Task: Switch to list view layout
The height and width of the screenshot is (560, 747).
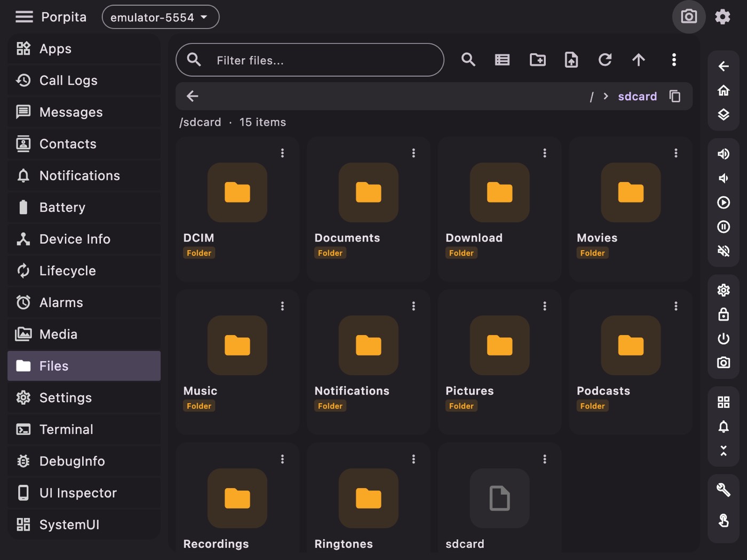Action: coord(502,60)
